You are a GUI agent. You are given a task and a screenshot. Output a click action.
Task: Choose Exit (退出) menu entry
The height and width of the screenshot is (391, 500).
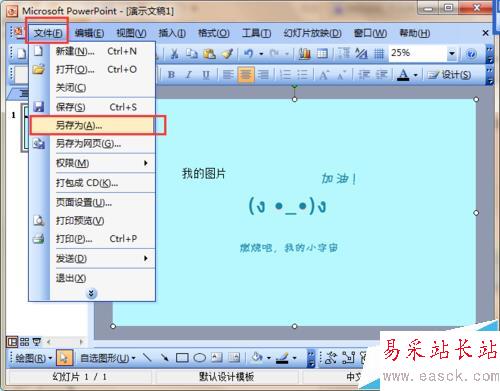tap(92, 278)
